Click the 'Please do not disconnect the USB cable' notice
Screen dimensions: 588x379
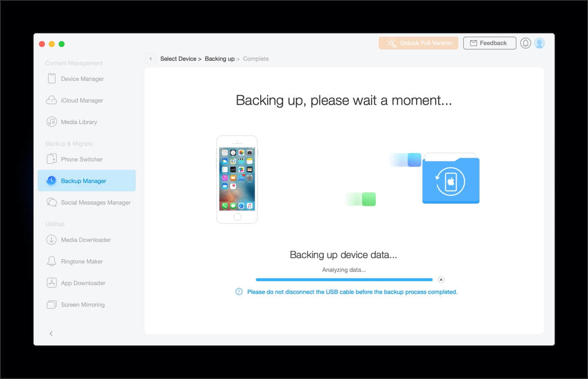[x=352, y=292]
